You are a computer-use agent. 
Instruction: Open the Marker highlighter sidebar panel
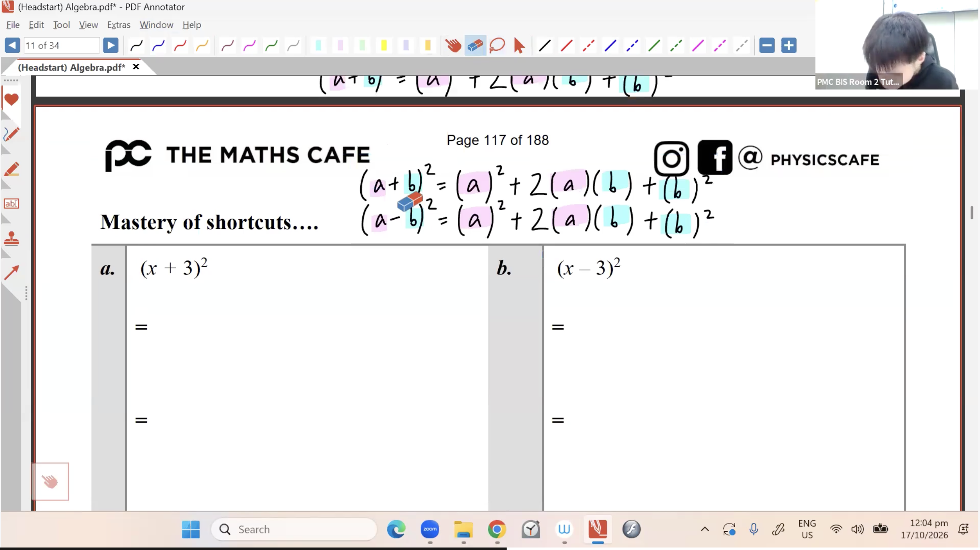[11, 169]
